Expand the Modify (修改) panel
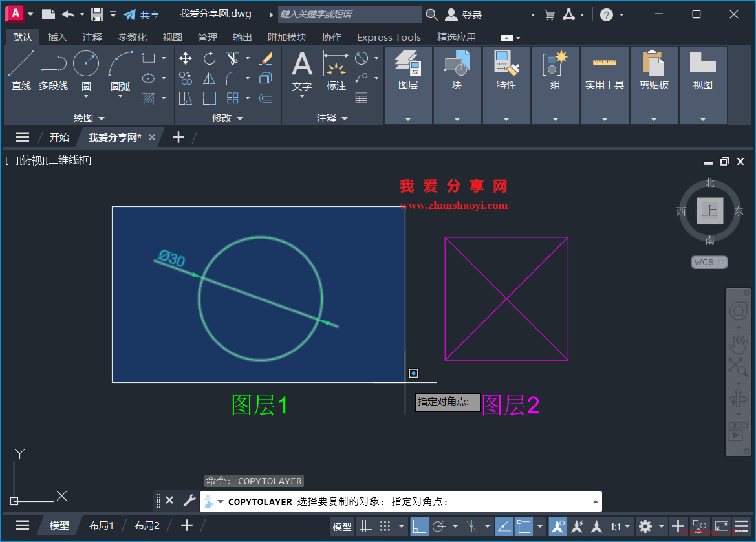Image resolution: width=756 pixels, height=542 pixels. pos(228,118)
